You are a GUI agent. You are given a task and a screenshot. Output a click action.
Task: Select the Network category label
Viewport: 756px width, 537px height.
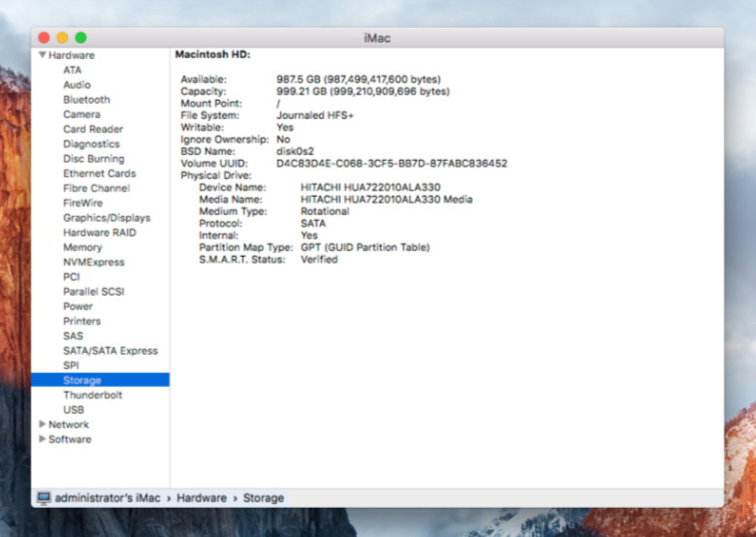coord(69,425)
